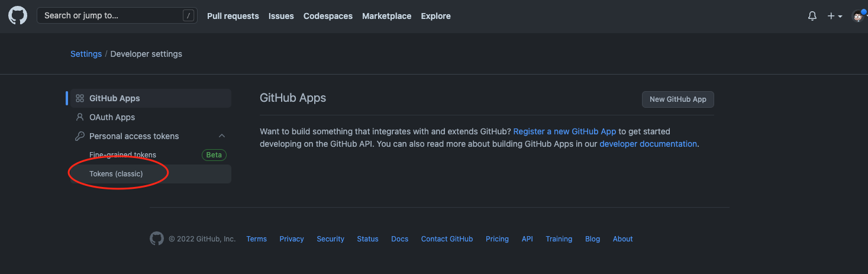Open the developer documentation link
868x274 pixels.
coord(648,144)
